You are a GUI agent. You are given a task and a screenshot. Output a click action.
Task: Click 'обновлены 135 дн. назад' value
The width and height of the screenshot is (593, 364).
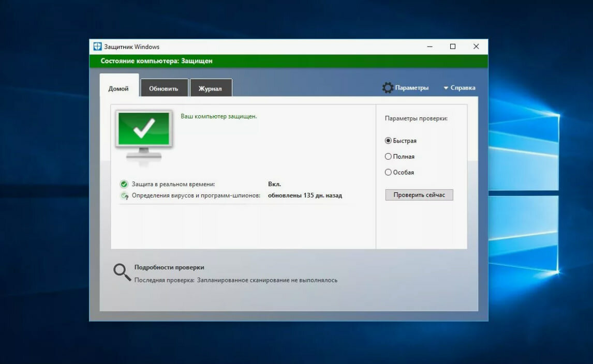point(305,195)
